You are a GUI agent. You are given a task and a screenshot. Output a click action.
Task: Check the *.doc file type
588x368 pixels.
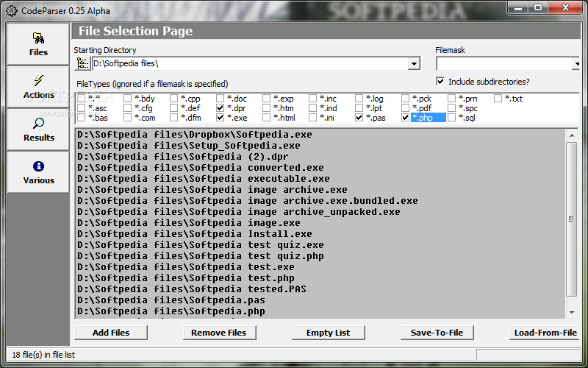coord(220,99)
